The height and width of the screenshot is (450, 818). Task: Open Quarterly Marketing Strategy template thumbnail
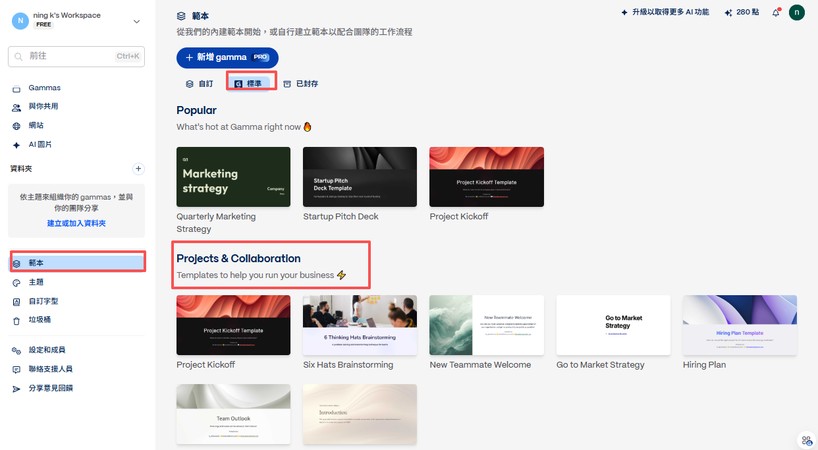tap(233, 177)
